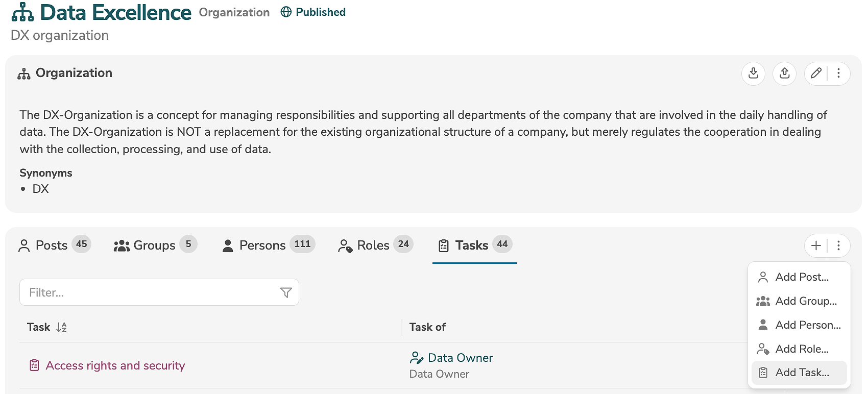Click into the Filter text field
This screenshot has height=394, width=868.
(148, 292)
